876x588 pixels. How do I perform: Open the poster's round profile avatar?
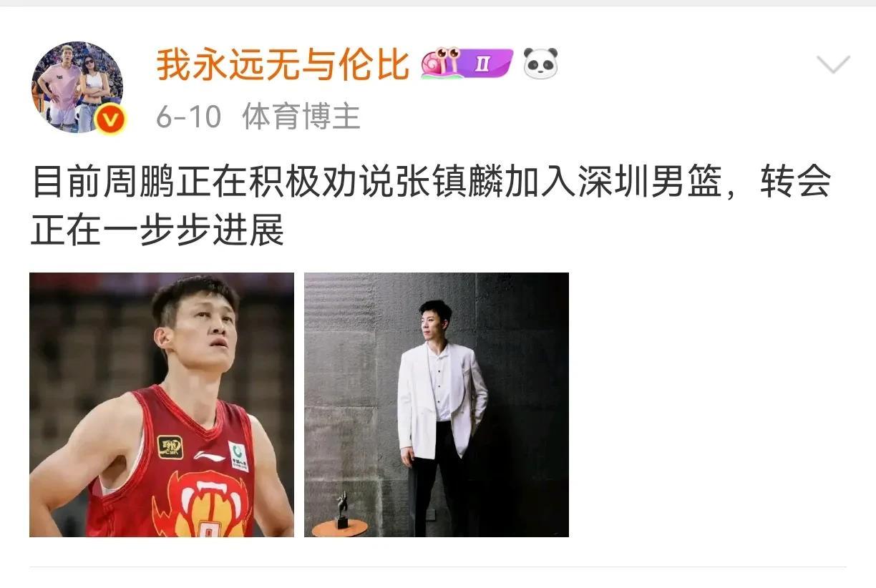[x=77, y=87]
